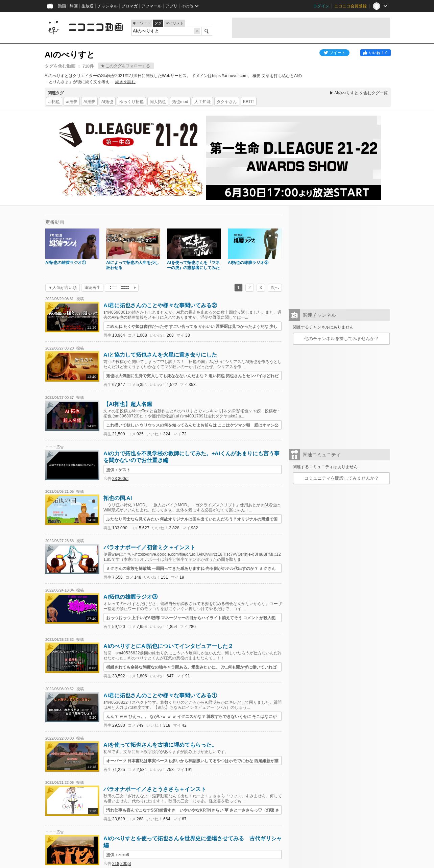The width and height of the screenshot is (434, 868).
Task: Expand the account menu chevron
Action: (x=385, y=6)
